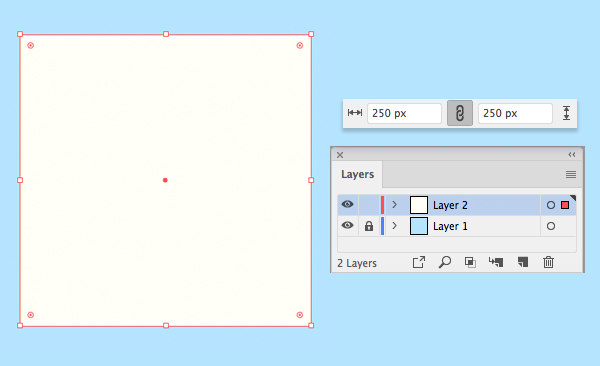Expand Layer 1 contents
Image resolution: width=600 pixels, height=366 pixels.
395,226
